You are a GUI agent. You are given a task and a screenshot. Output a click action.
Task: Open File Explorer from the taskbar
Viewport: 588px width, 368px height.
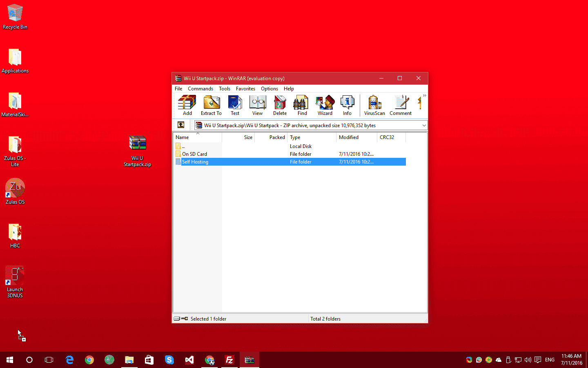tap(129, 360)
